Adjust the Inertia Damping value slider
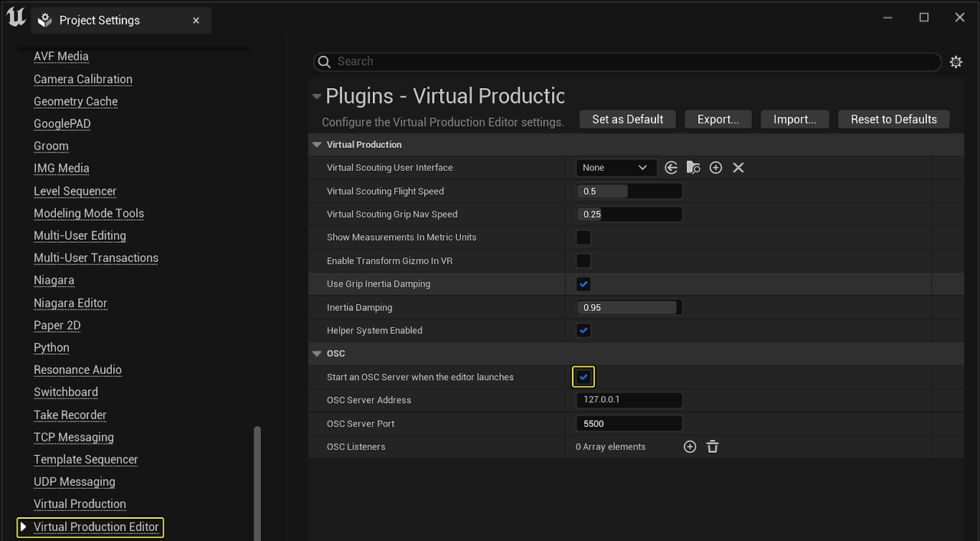Image resolution: width=980 pixels, height=541 pixels. pyautogui.click(x=629, y=307)
